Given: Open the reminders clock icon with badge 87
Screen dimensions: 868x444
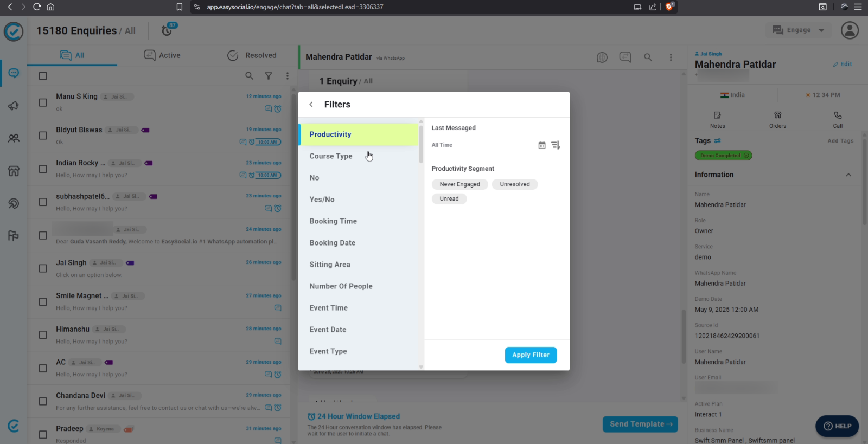Looking at the screenshot, I should (167, 30).
